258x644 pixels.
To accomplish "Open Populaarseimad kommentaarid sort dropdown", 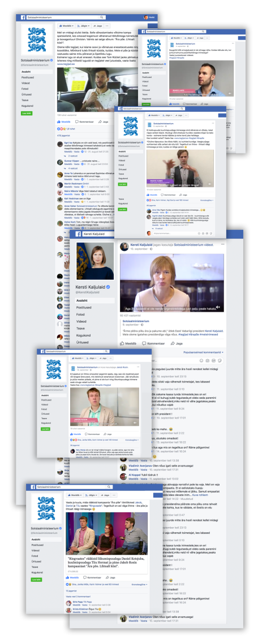I will 203,352.
